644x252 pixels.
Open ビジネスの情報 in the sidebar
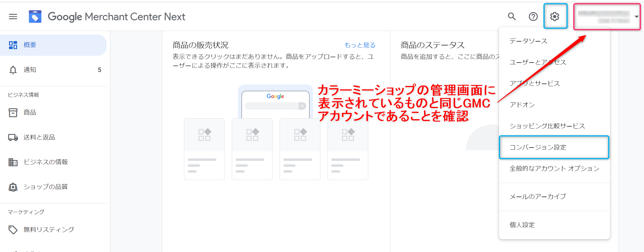(x=45, y=162)
